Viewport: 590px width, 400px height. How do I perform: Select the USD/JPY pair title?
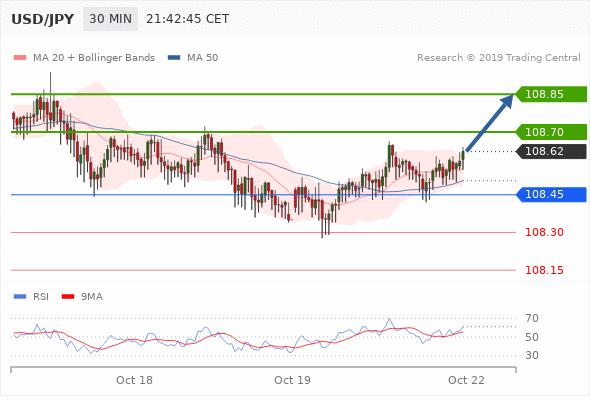[x=43, y=19]
